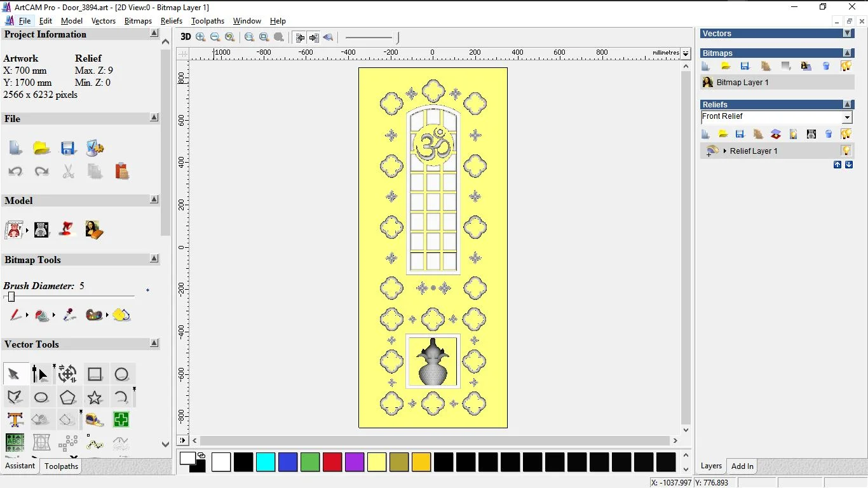This screenshot has height=488, width=868.
Task: Open the Toolpaths menu
Action: click(207, 21)
